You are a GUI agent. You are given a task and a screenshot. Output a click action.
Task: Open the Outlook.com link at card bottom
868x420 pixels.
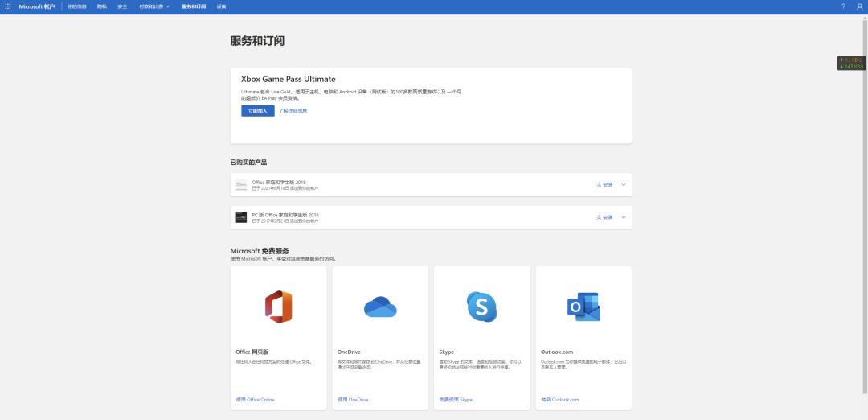560,400
